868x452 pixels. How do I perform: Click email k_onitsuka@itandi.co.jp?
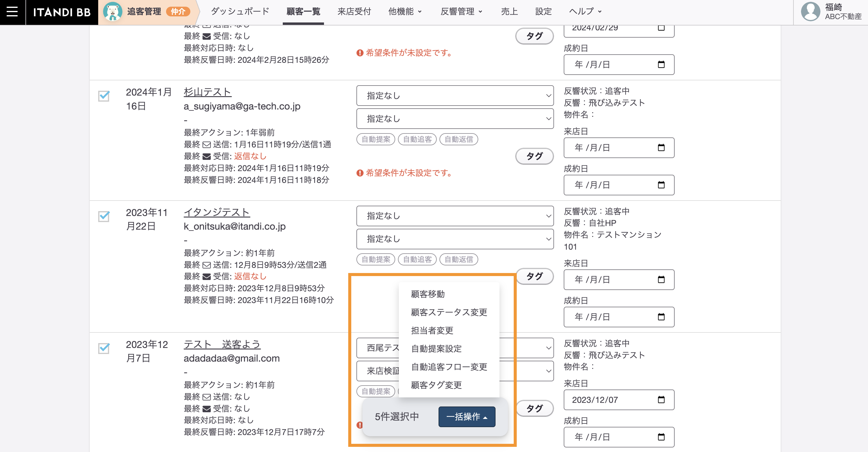[x=235, y=226]
